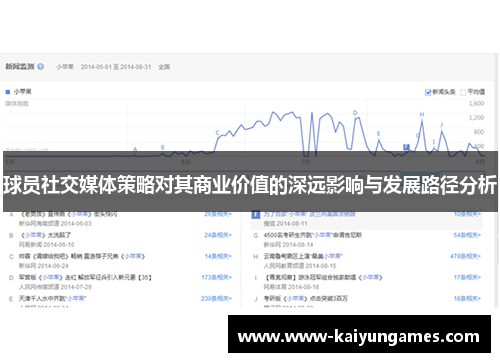Open the 479条相关 link for story H
Screen dimensions: 500x362
pos(465,256)
